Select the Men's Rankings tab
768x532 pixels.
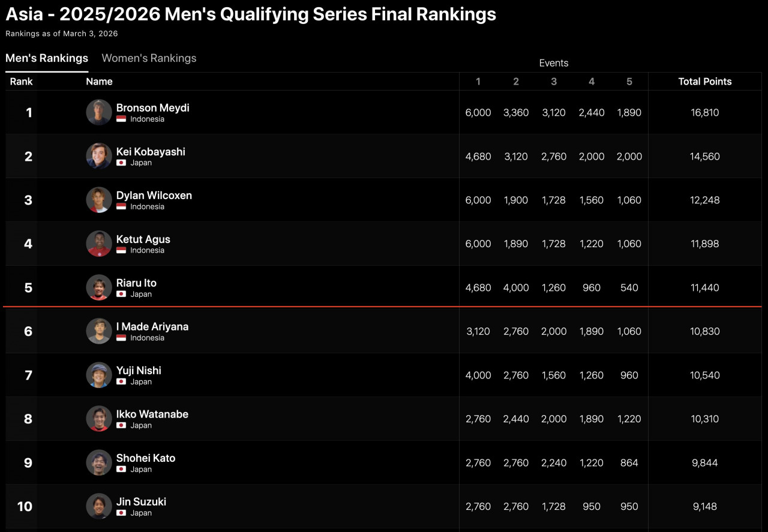click(47, 58)
